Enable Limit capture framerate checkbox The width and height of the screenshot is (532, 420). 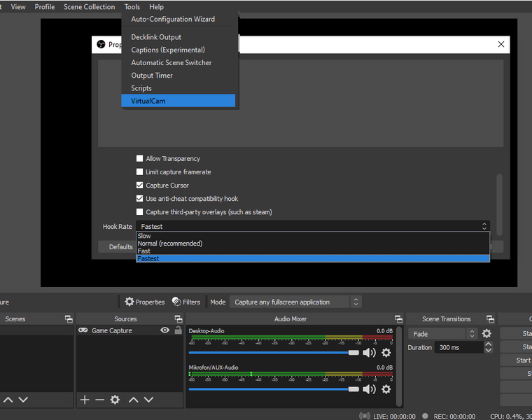140,172
